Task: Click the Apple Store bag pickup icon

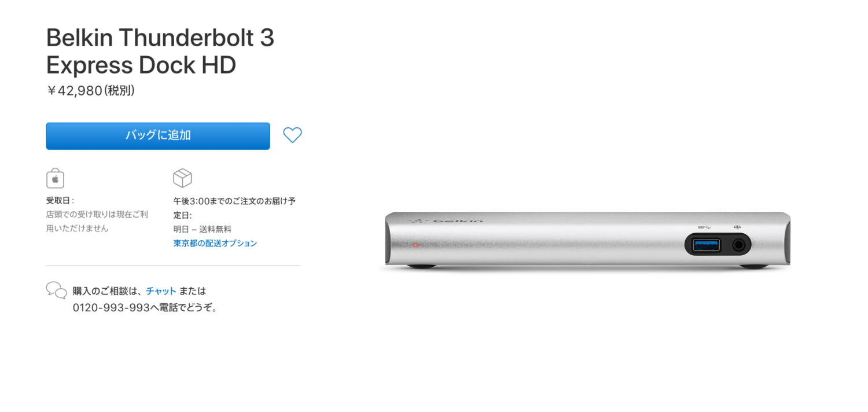Action: [x=55, y=178]
